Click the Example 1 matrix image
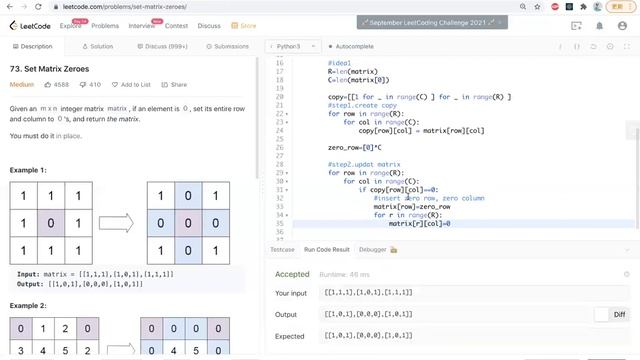Image resolution: width=640 pixels, height=360 pixels. click(120, 223)
